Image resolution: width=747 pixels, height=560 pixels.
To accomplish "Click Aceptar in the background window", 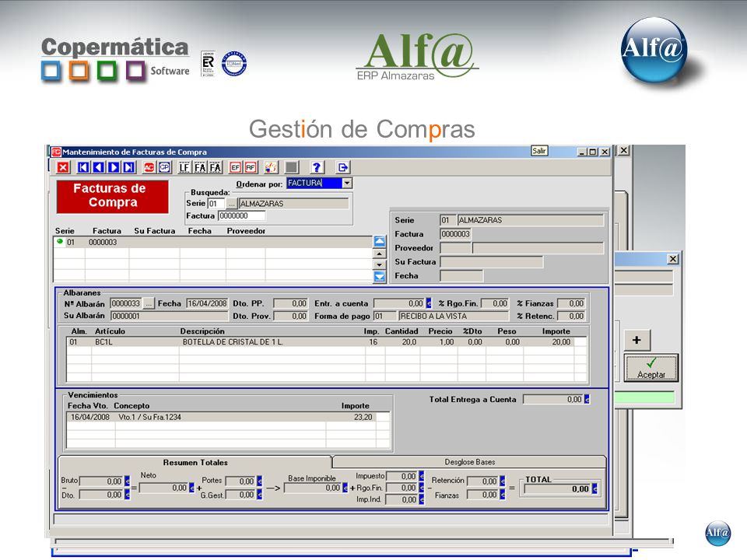I will (x=651, y=368).
